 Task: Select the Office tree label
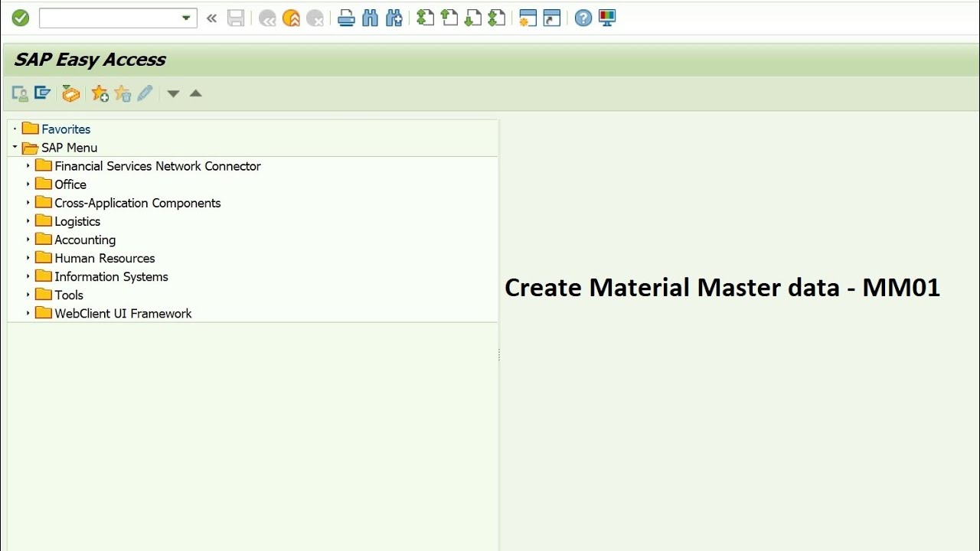pos(70,184)
